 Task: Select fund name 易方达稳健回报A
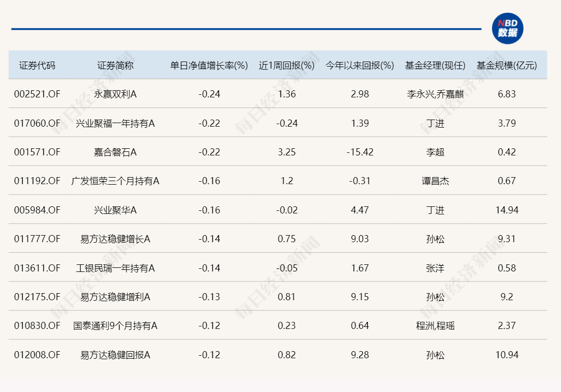point(115,355)
